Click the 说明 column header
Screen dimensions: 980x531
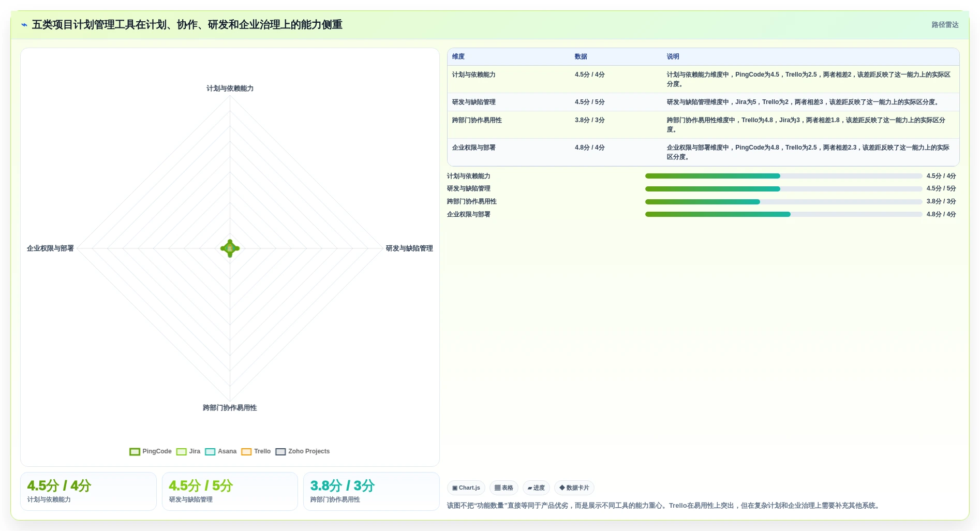pos(673,56)
